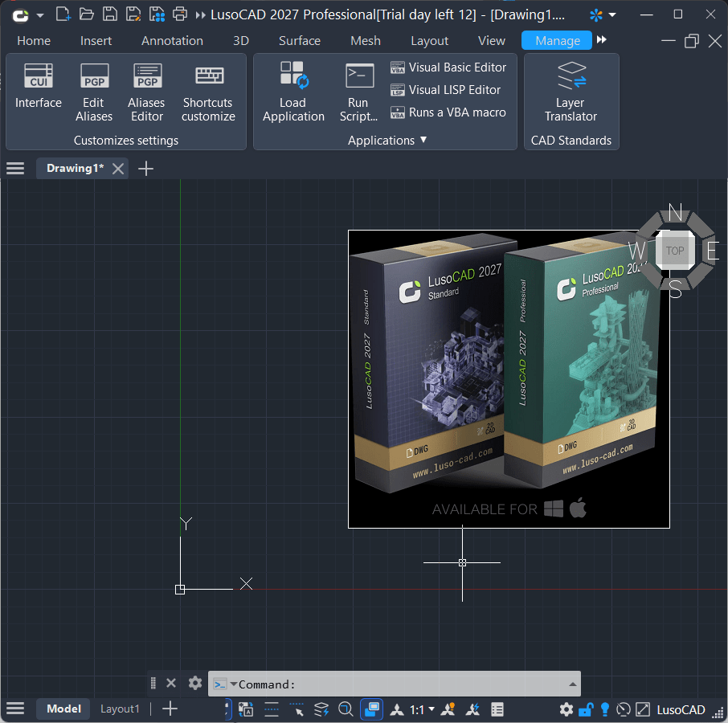728x723 pixels.
Task: Open the Interface CUI customization tool
Action: [x=38, y=86]
